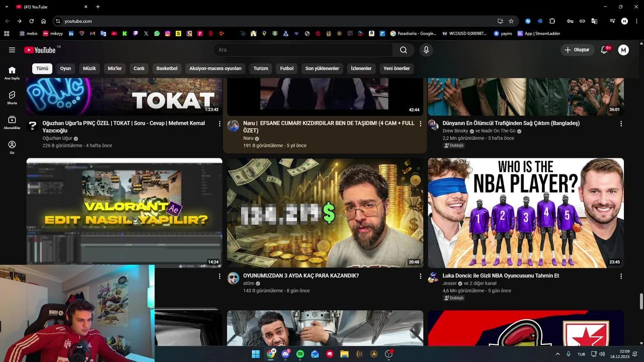
Task: Open options for Bangladeş traffic video
Action: coord(621,124)
